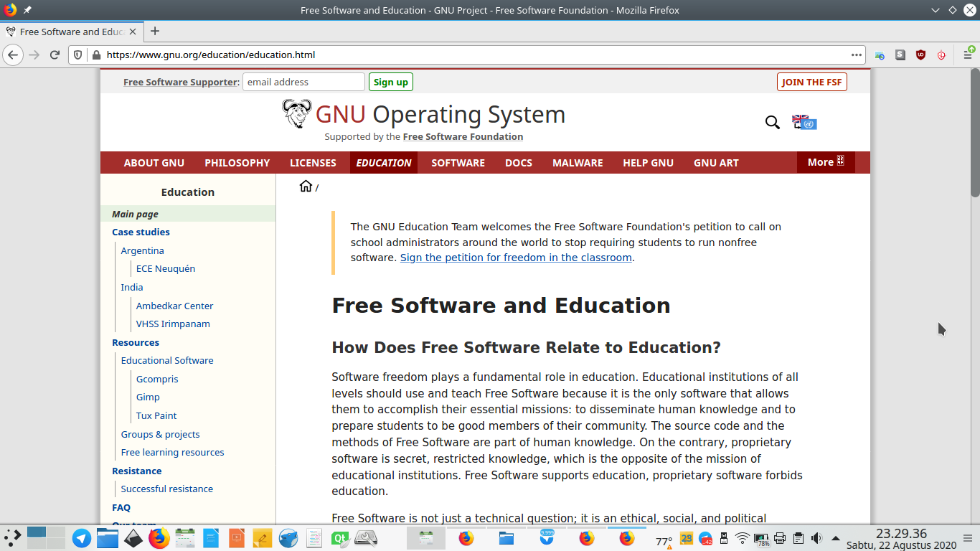Navigate to the MALWARE section

[x=578, y=163]
